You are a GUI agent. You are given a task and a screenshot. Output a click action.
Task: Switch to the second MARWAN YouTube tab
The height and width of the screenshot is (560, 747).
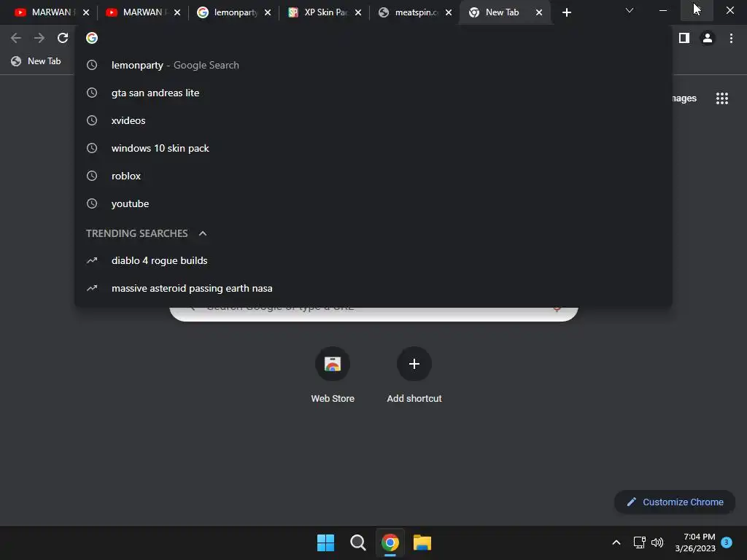(142, 12)
